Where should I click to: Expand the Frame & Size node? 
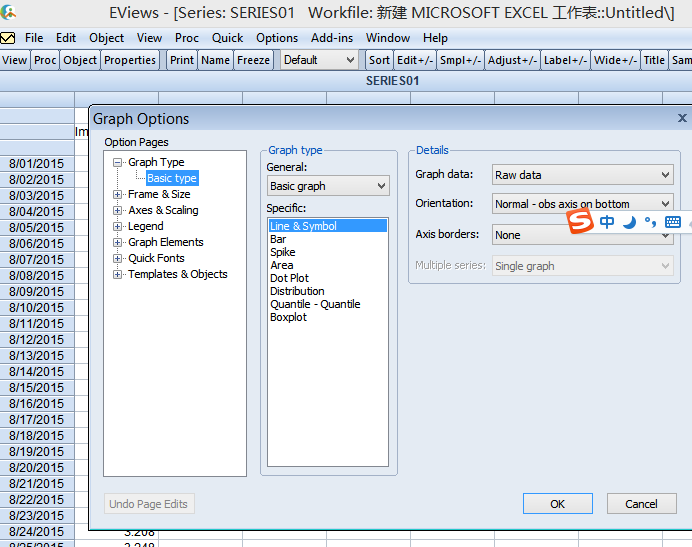[x=117, y=194]
